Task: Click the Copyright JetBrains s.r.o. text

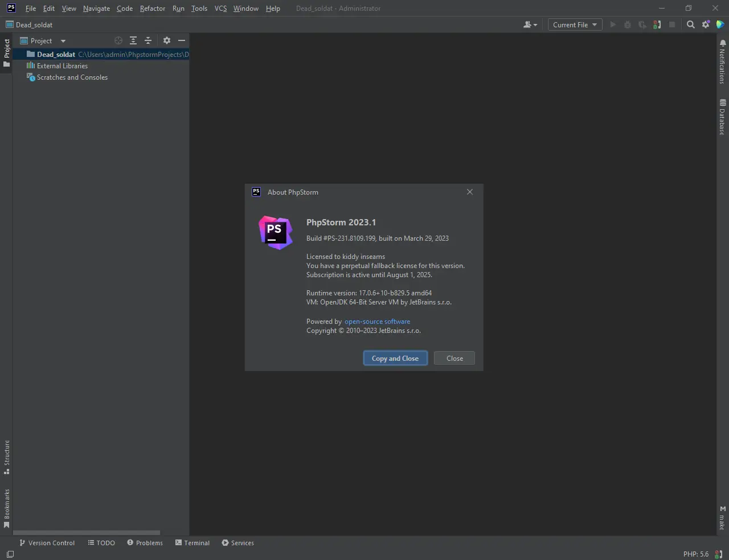Action: coord(364,331)
